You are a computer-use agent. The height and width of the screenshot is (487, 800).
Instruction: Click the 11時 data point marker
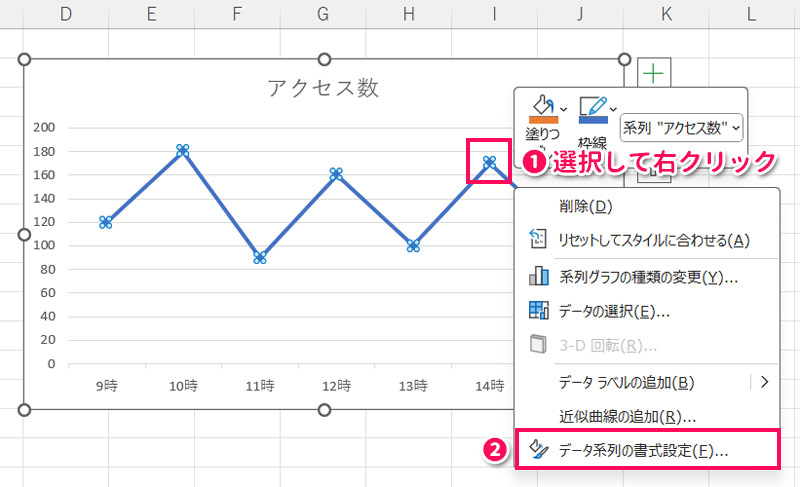point(260,258)
